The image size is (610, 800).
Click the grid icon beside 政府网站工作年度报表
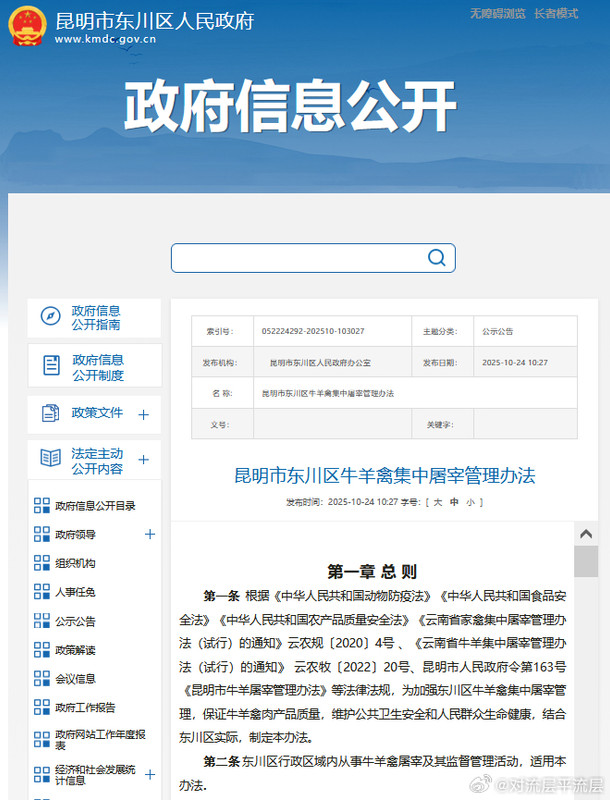pyautogui.click(x=42, y=739)
